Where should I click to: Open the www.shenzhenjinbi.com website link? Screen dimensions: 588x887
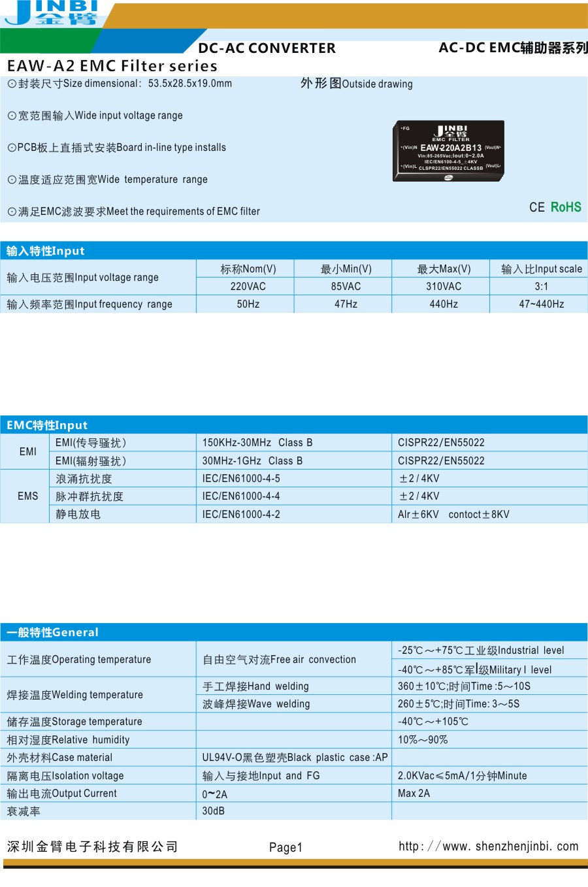[489, 847]
